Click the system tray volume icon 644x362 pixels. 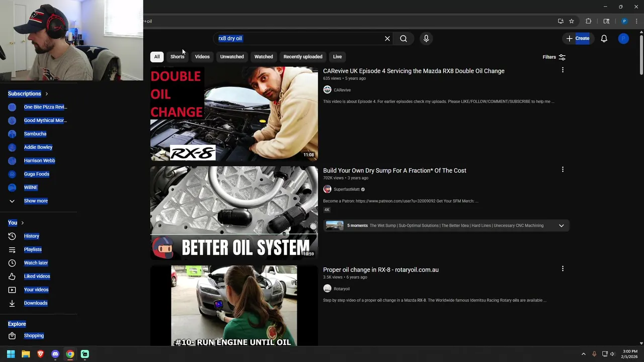612,354
